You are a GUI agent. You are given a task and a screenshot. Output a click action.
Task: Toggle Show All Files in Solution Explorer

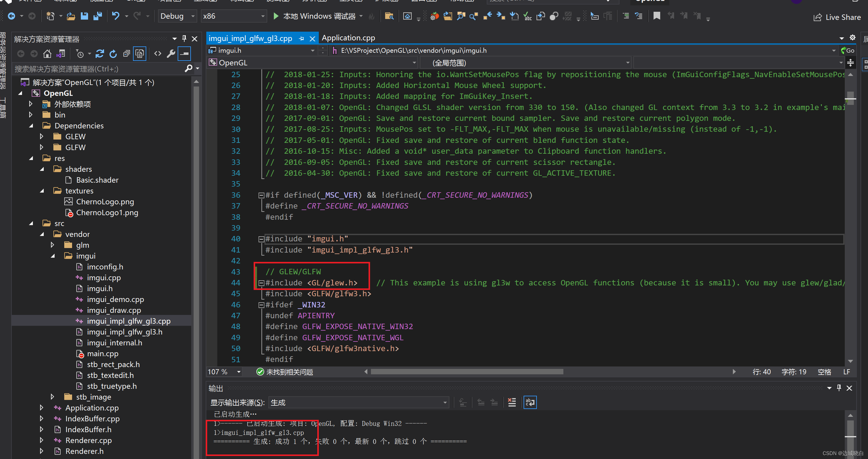coord(140,54)
